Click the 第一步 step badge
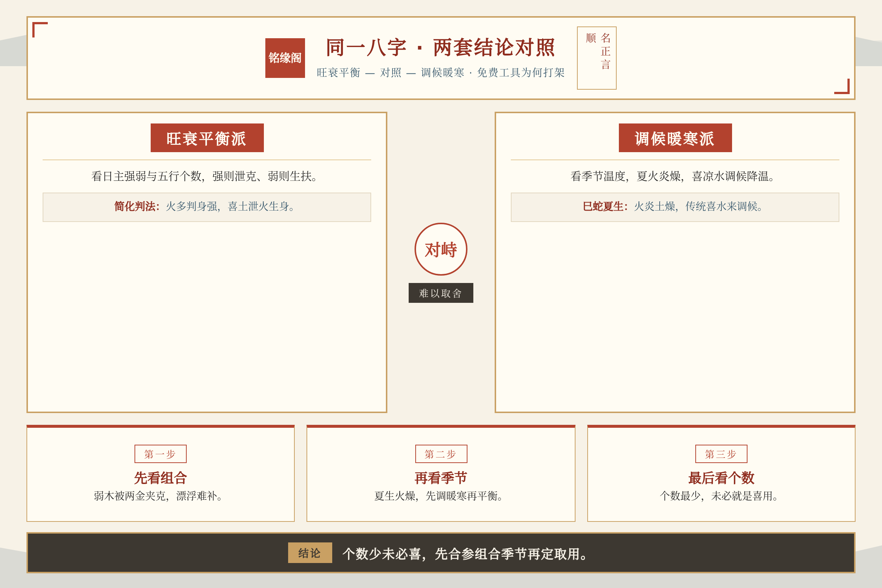Screen dimensions: 882x588 pyautogui.click(x=161, y=454)
